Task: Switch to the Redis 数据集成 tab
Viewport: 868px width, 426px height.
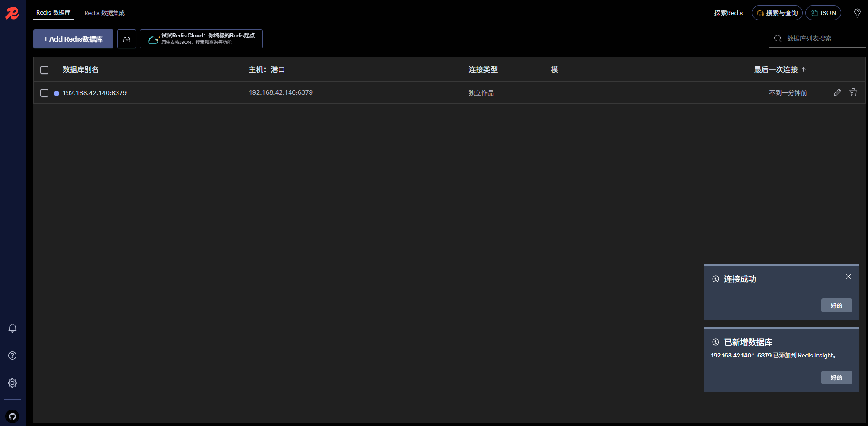Action: (105, 13)
